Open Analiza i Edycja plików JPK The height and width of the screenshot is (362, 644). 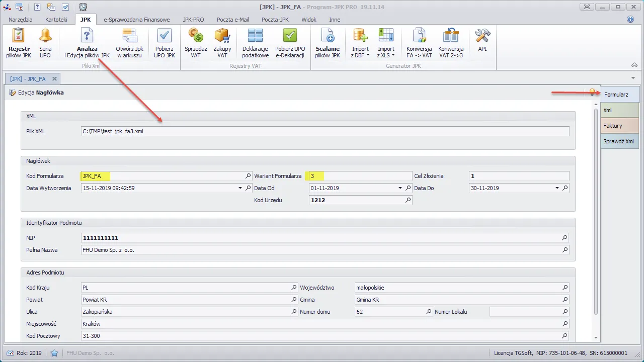point(87,43)
